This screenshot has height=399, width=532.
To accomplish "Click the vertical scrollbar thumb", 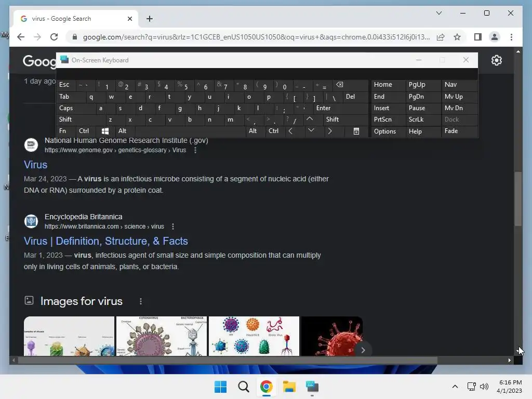I will click(x=518, y=199).
